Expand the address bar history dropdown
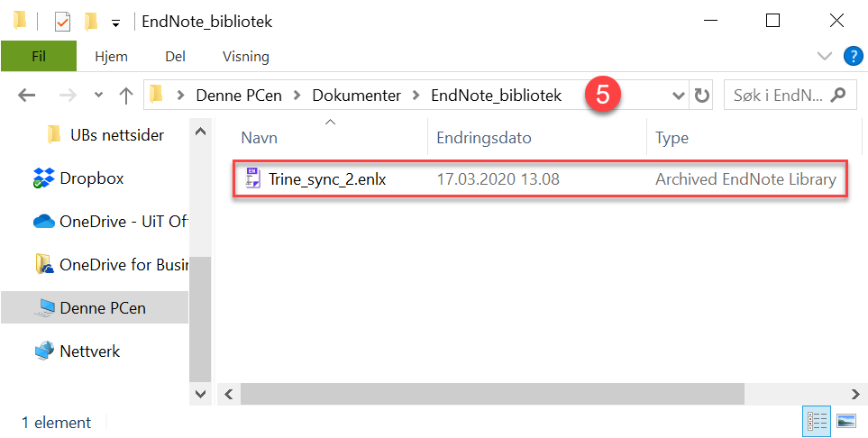868x438 pixels. coord(679,95)
